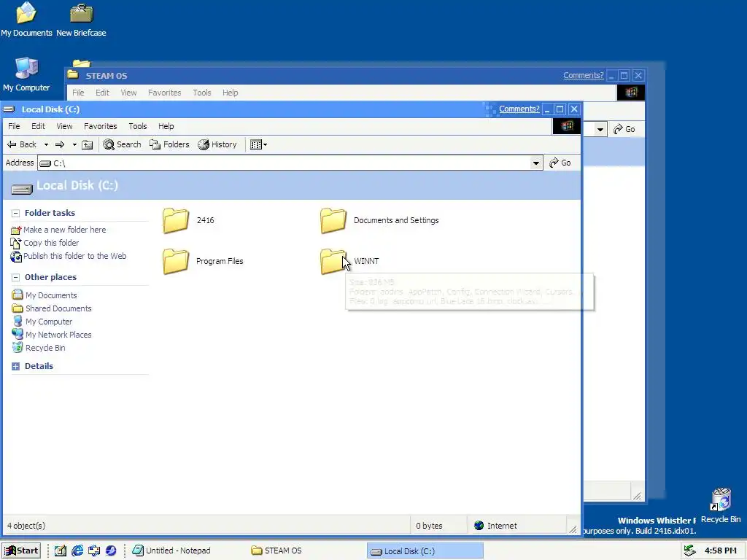Go up one folder level
The height and width of the screenshot is (560, 747).
88,145
